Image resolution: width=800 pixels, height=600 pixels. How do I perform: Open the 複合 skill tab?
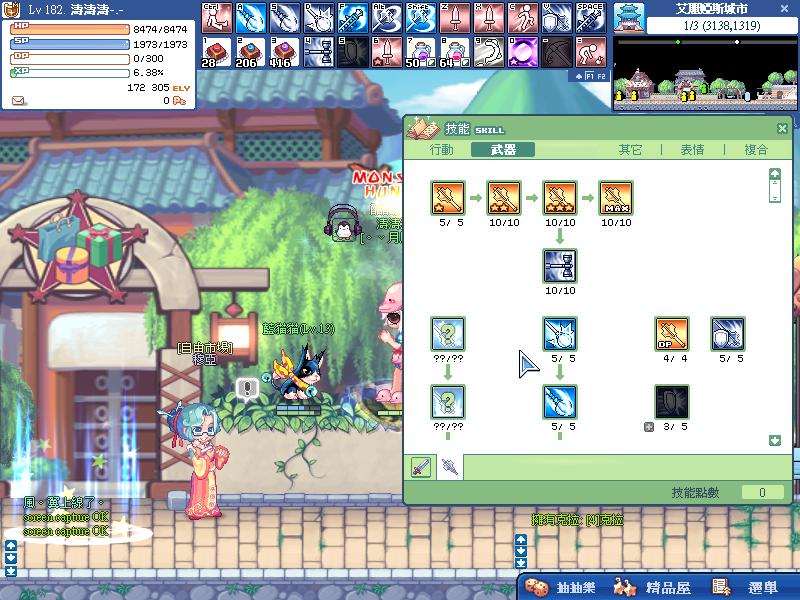(756, 149)
